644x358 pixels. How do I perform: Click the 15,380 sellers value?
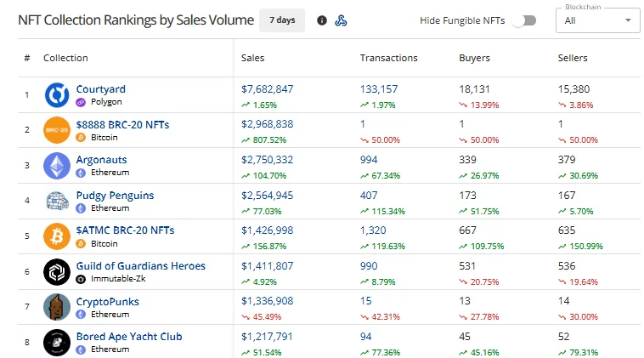573,89
